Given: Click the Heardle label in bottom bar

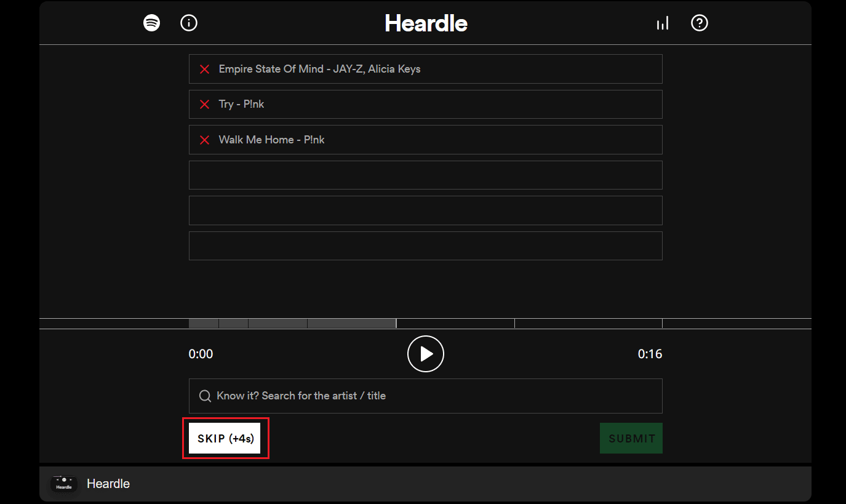Looking at the screenshot, I should tap(108, 484).
